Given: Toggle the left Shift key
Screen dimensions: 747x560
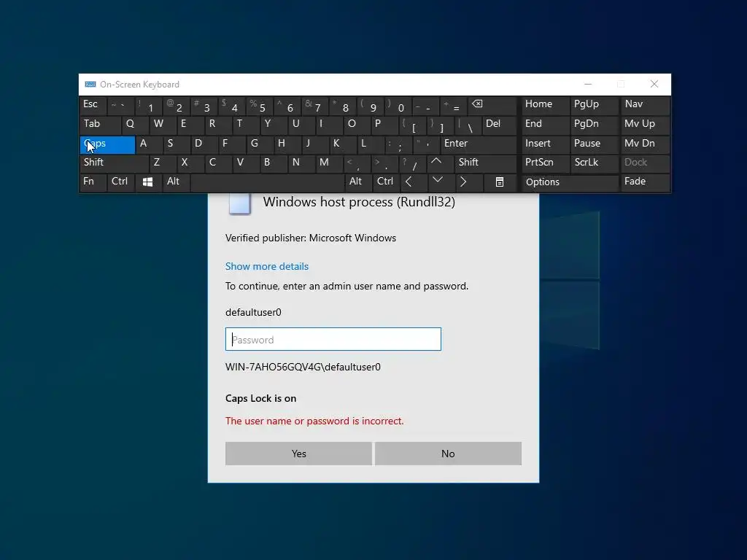Looking at the screenshot, I should click(115, 163).
